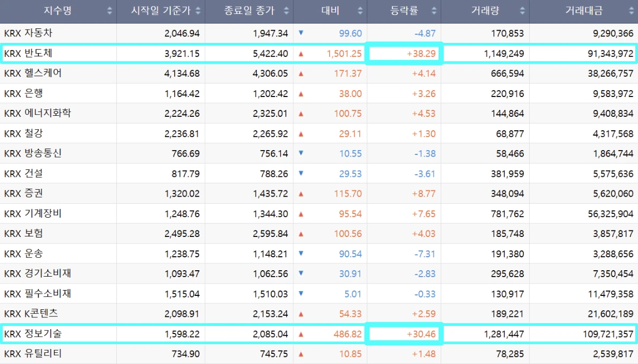This screenshot has width=638, height=364.
Task: Sort by 종료일 종가 using its arrow icon
Action: tap(286, 11)
